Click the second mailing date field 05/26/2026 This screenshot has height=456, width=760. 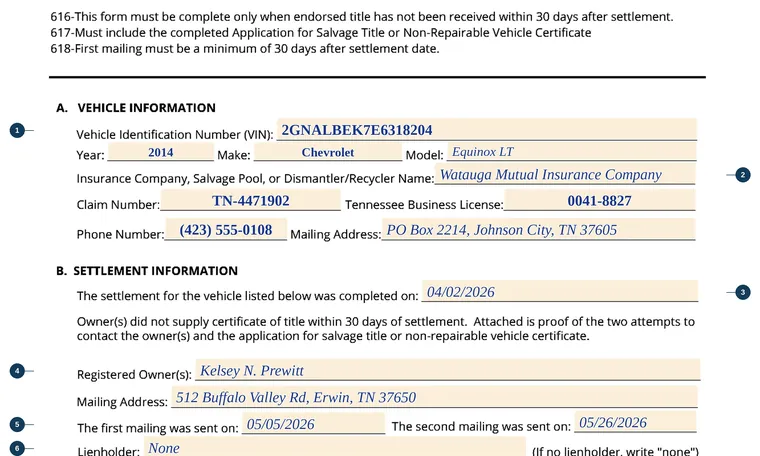click(635, 422)
